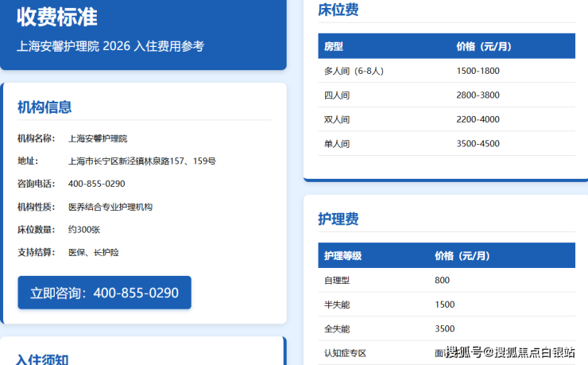
Task: Click the 全失能 row label
Action: click(x=337, y=329)
